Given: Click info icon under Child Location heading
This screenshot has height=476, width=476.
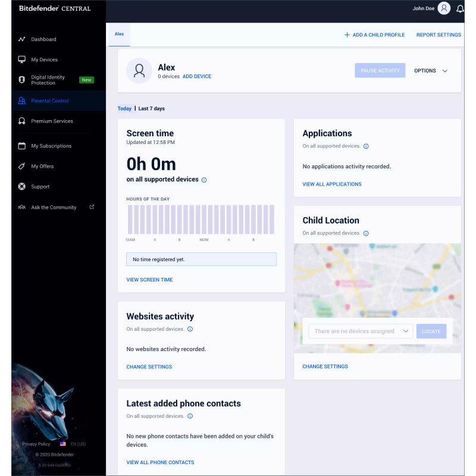Looking at the screenshot, I should click(x=366, y=233).
